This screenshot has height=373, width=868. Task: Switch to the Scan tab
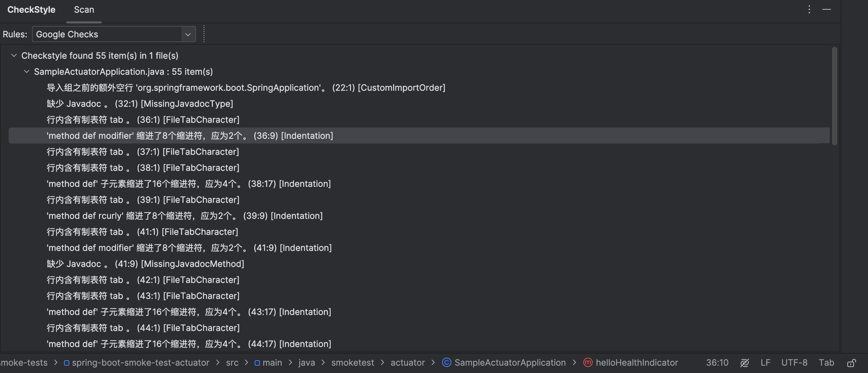pos(84,10)
